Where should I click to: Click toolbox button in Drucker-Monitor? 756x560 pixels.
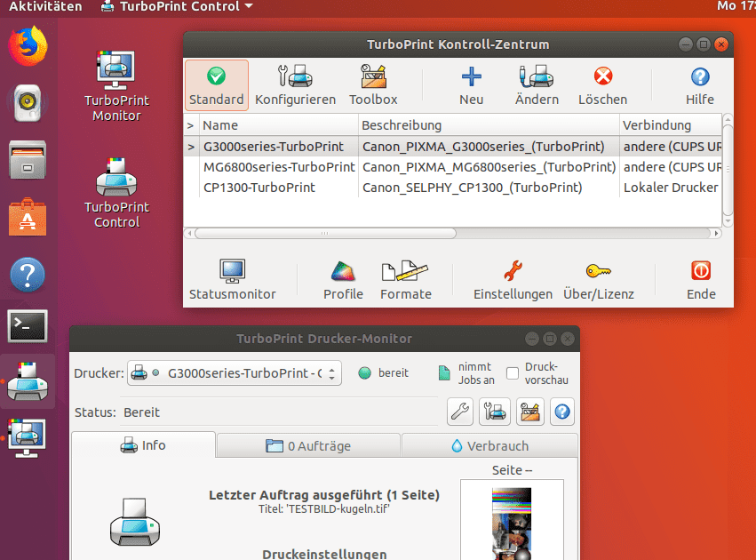pyautogui.click(x=529, y=412)
